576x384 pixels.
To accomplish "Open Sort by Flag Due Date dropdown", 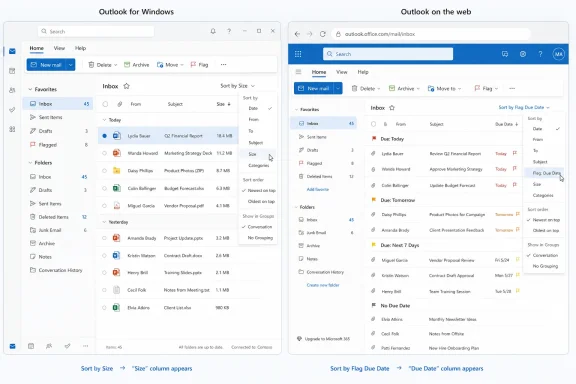I will click(524, 108).
